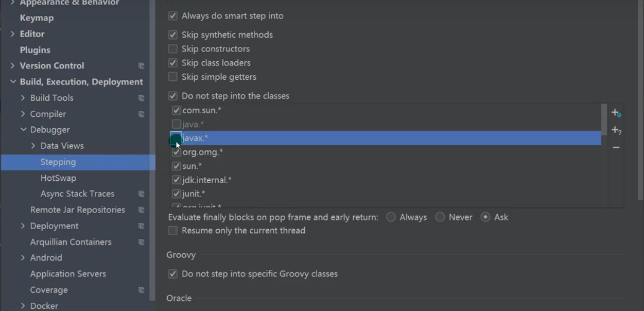The image size is (644, 311).
Task: Enable the Skip constructors checkbox
Action: pos(173,49)
